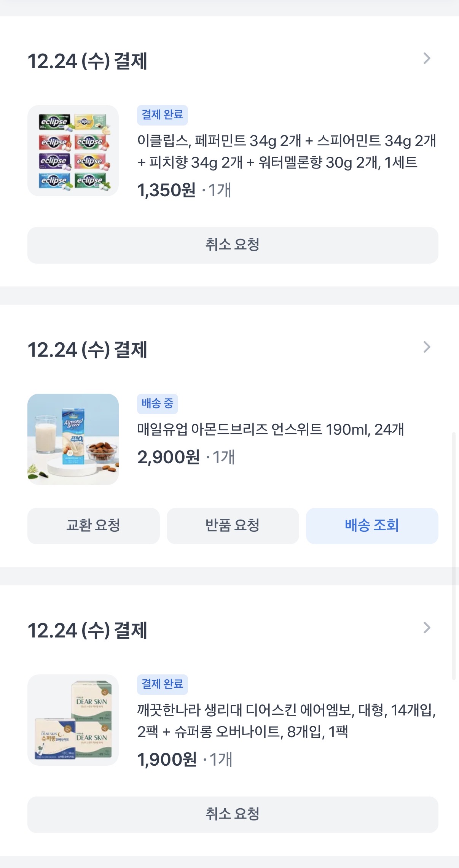Open the 깨끗한나라 생리대 product title

click(x=286, y=721)
